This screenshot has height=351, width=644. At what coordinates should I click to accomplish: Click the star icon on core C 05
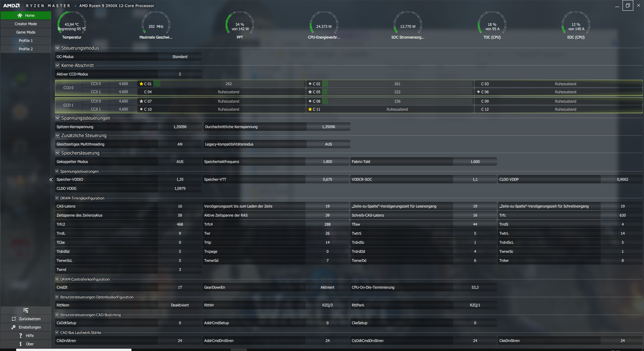pyautogui.click(x=310, y=92)
